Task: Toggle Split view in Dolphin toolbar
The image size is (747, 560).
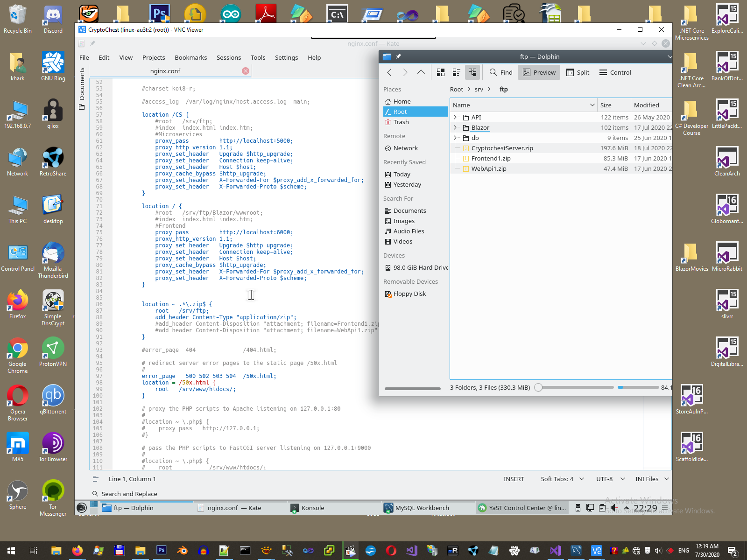Action: [x=578, y=72]
